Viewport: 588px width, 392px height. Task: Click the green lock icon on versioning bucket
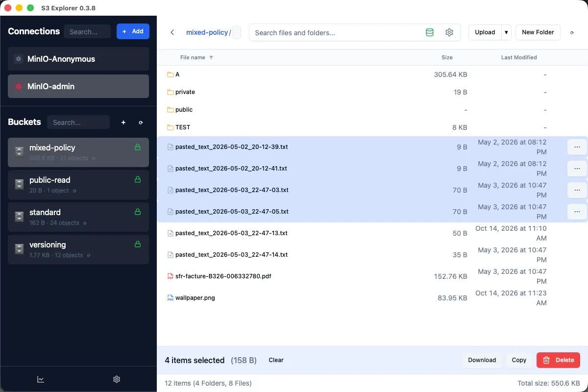pos(138,244)
